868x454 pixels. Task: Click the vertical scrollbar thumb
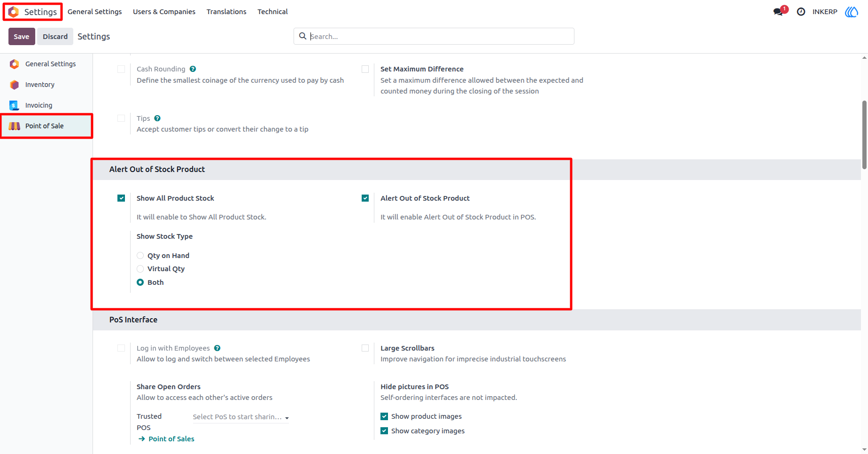coord(864,134)
